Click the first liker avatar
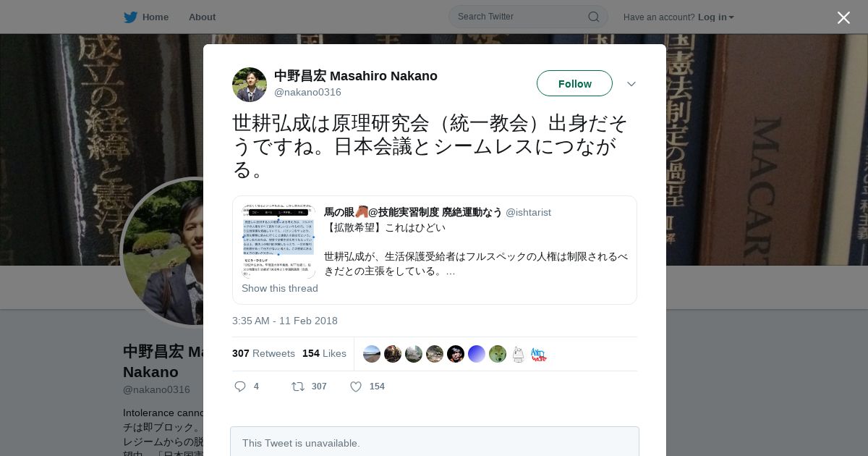The image size is (868, 456). tap(372, 354)
